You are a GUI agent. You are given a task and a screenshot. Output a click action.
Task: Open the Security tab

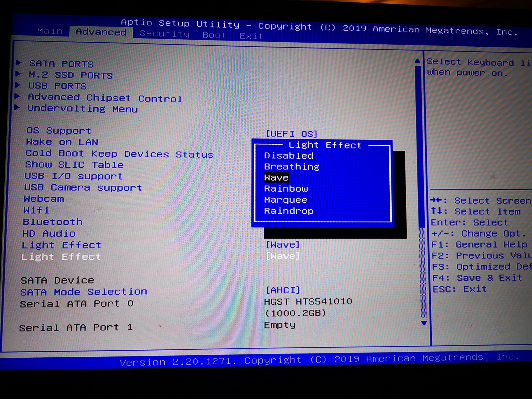164,34
